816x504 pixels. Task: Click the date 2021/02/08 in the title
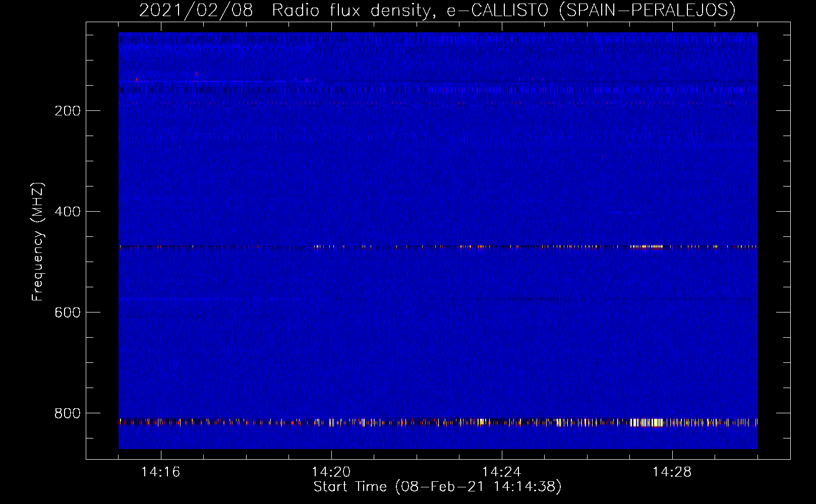pyautogui.click(x=196, y=10)
